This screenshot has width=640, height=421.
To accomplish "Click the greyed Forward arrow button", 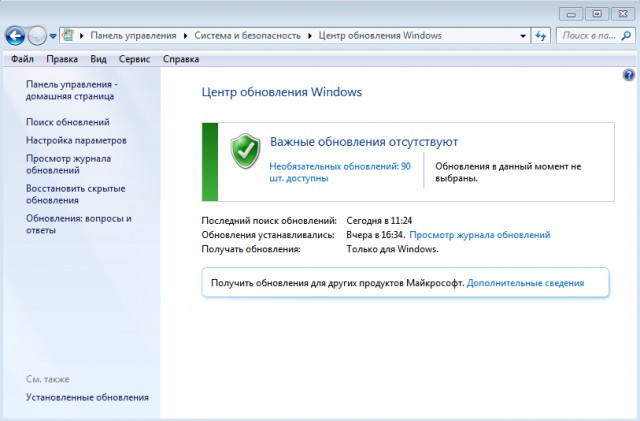I will (37, 36).
